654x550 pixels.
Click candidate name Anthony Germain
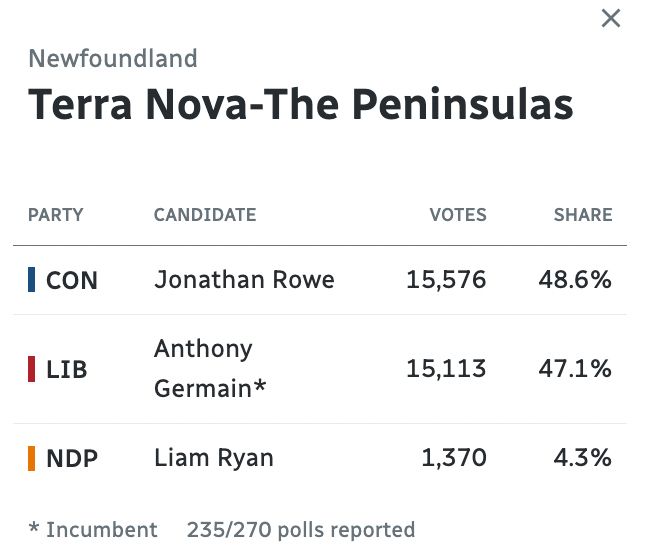[210, 369]
